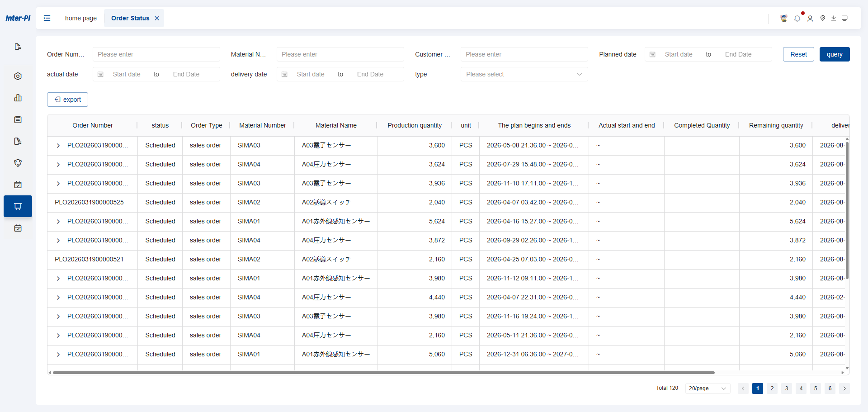This screenshot has height=412, width=868.
Task: Open the calendar-check icon above the highlighted item
Action: click(18, 185)
